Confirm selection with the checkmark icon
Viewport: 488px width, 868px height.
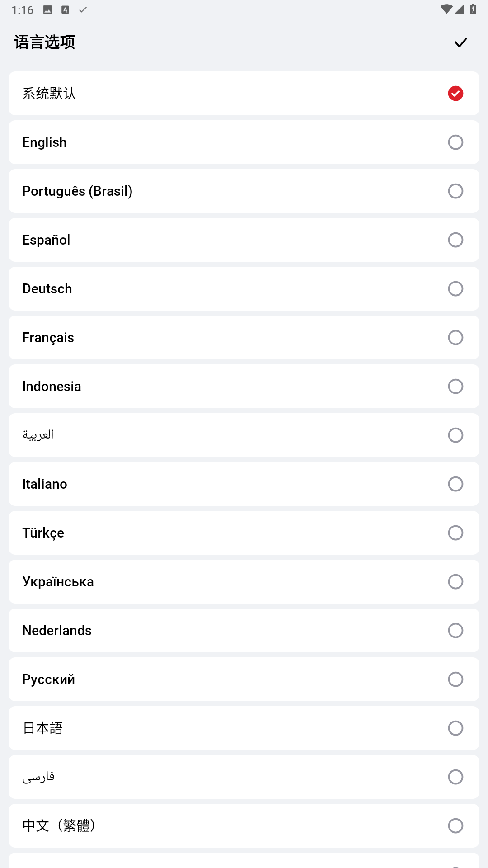pos(460,42)
